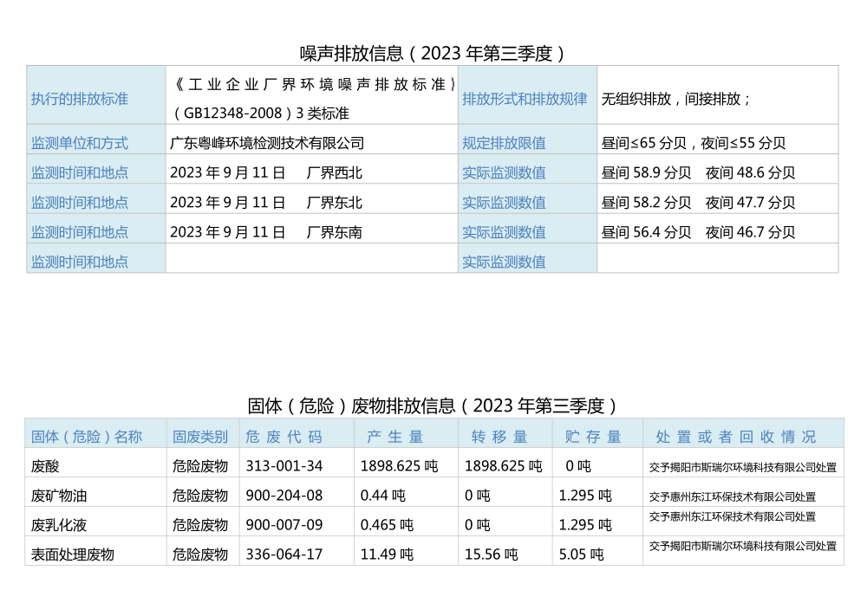Click the 昼间≤65分贝，夜间≤55分贝 value

[694, 143]
